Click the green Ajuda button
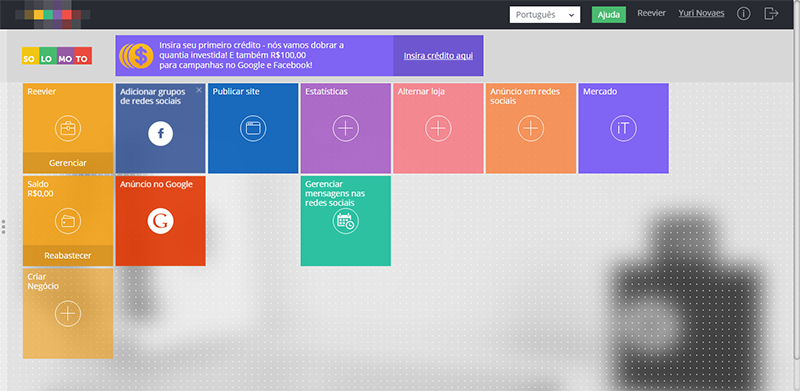The width and height of the screenshot is (800, 391). [609, 15]
